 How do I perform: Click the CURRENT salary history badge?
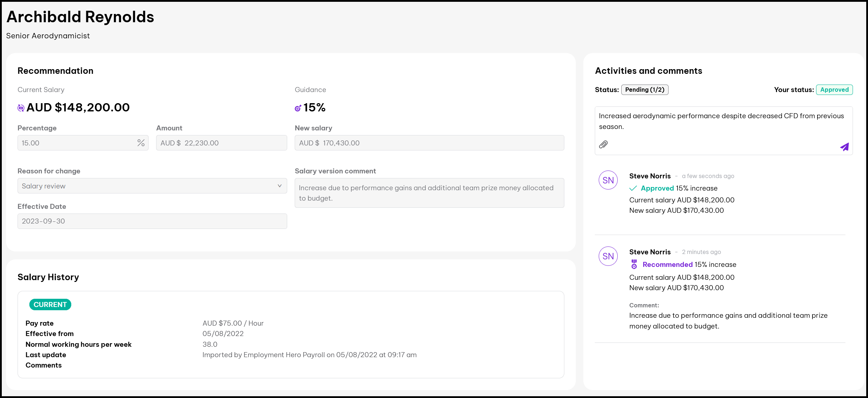point(50,305)
